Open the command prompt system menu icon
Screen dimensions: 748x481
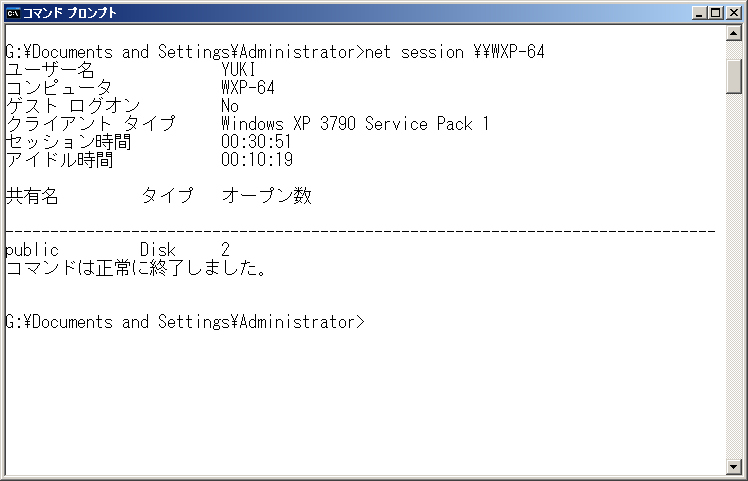(13, 13)
